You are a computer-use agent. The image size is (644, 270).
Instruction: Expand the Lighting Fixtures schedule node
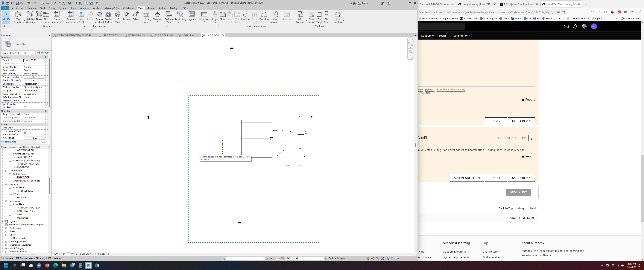[6, 242]
